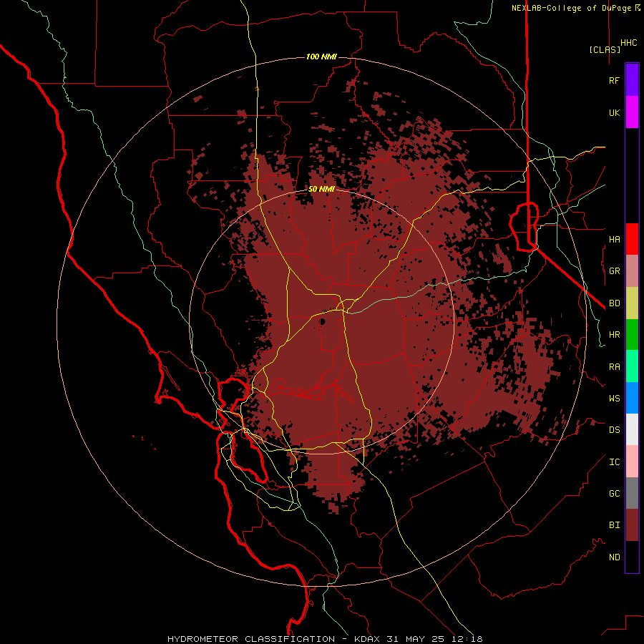Click the WS legend label

[x=614, y=399]
